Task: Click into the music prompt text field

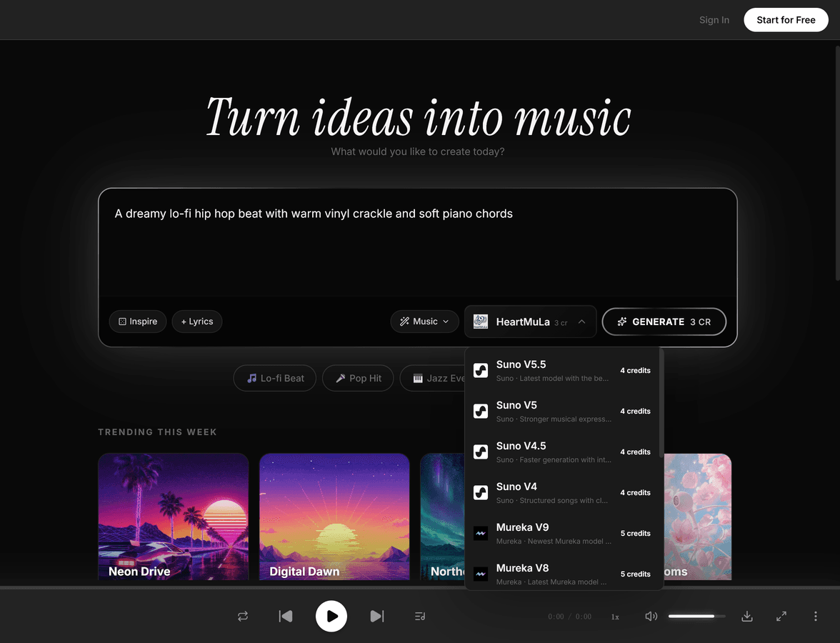Action: [418, 243]
